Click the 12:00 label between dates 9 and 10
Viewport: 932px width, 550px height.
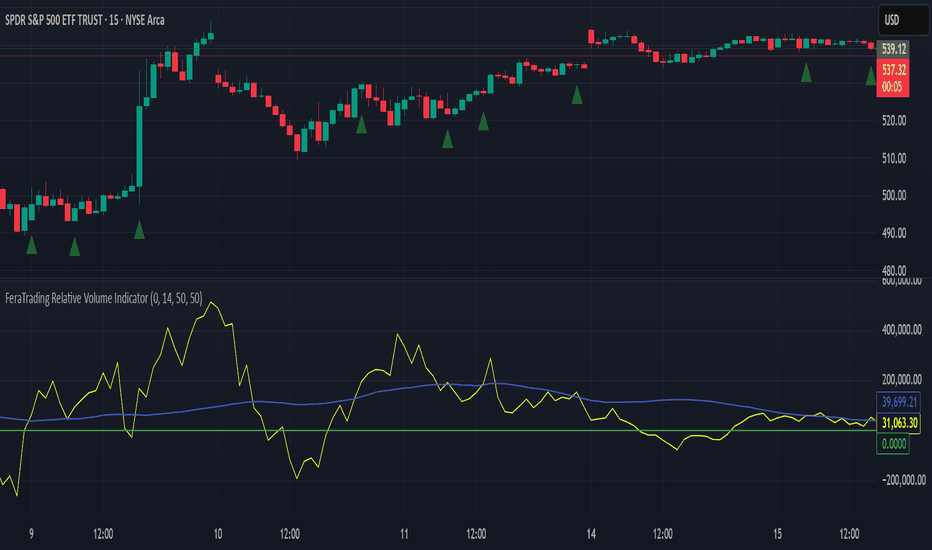point(103,534)
